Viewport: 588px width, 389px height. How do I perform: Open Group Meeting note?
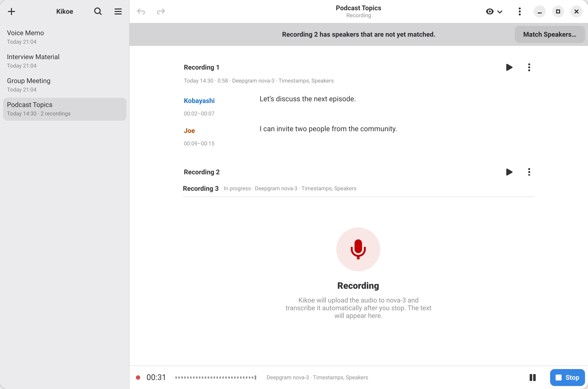pyautogui.click(x=65, y=85)
